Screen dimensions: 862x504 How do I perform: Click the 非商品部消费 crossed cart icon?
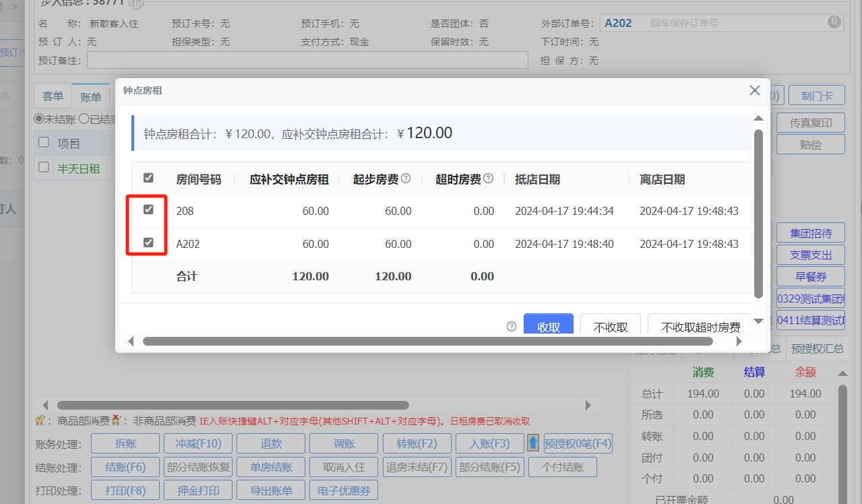point(115,420)
